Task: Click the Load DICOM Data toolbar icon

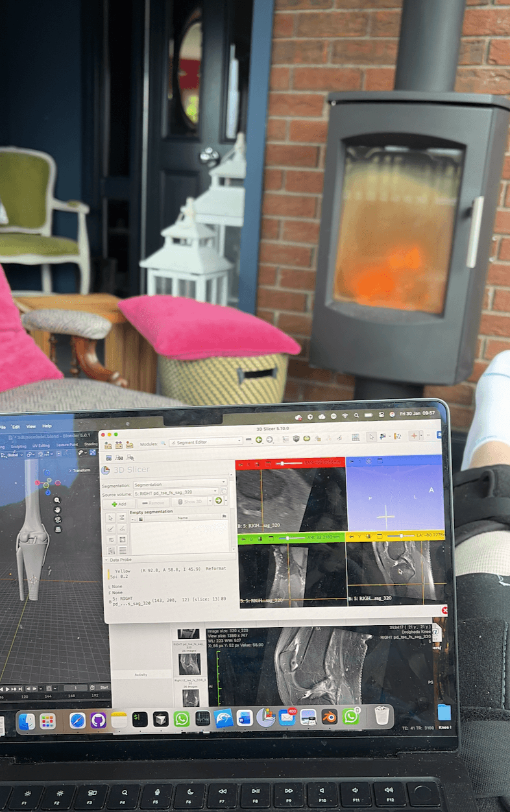Action: (x=118, y=445)
